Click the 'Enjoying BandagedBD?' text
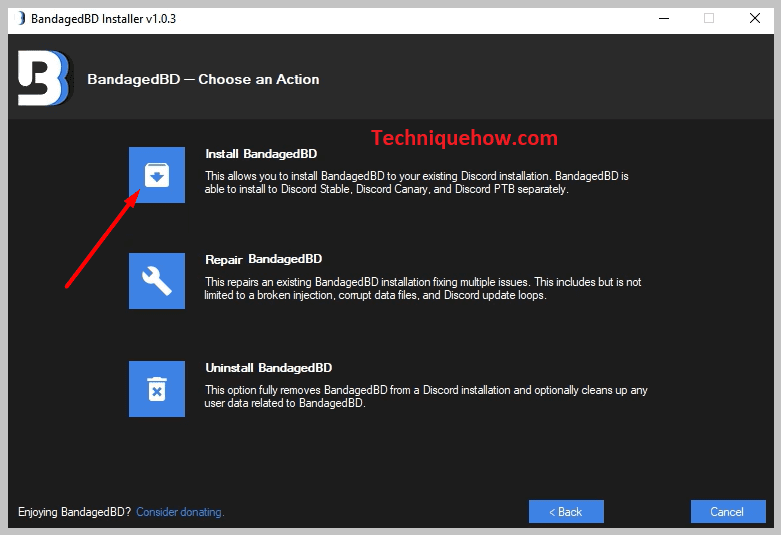The image size is (781, 535). pyautogui.click(x=75, y=512)
